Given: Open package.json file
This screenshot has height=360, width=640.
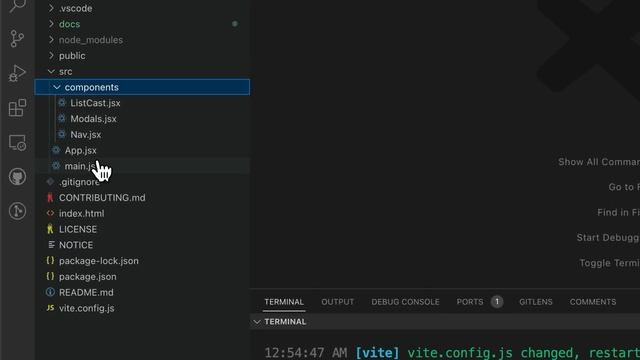Looking at the screenshot, I should click(x=142, y=277).
